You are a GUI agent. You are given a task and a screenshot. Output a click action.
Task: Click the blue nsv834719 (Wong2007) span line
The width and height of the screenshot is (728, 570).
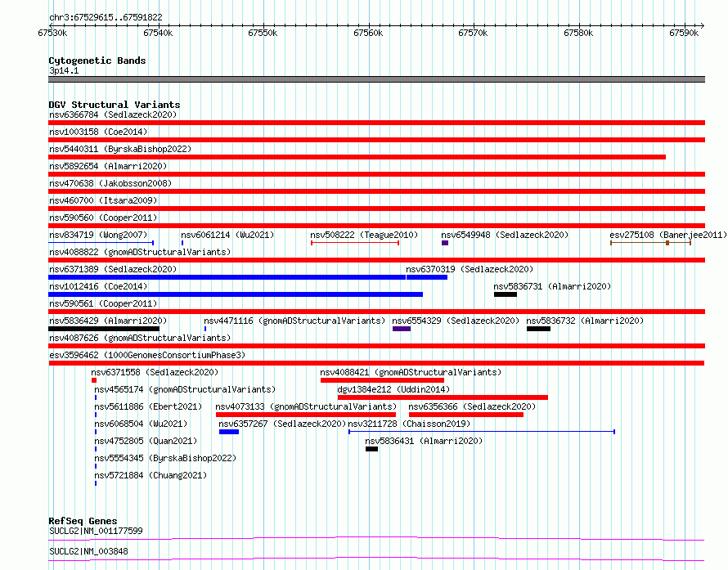tap(101, 243)
